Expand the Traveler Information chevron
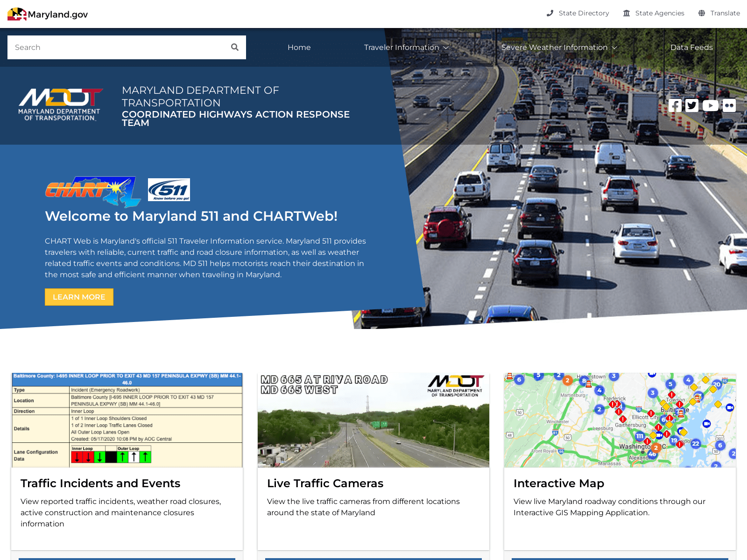 coord(446,48)
